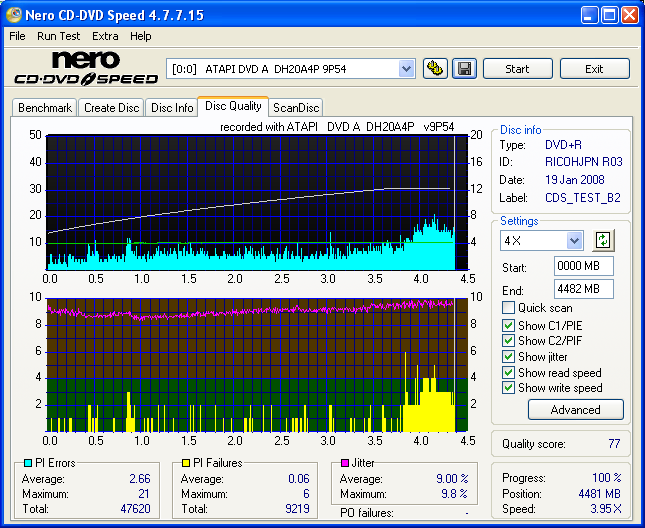This screenshot has width=645, height=528.
Task: Click the Nero app icon in title bar
Action: (x=14, y=15)
